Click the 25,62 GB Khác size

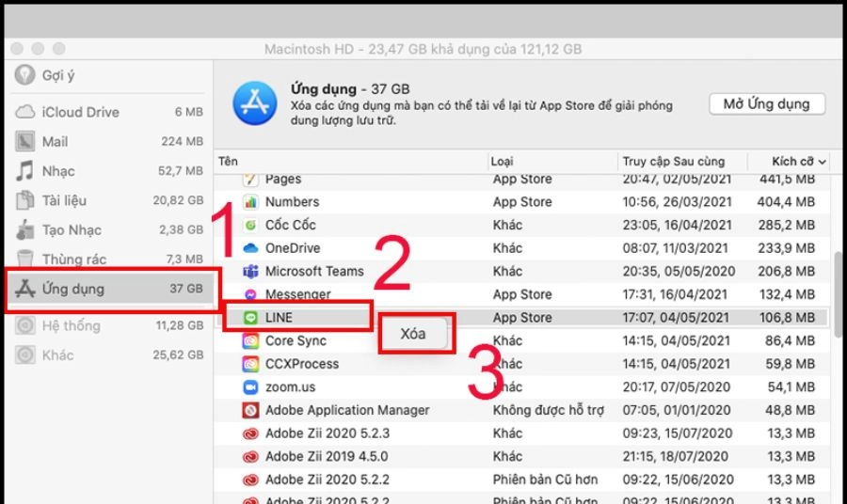(x=178, y=355)
